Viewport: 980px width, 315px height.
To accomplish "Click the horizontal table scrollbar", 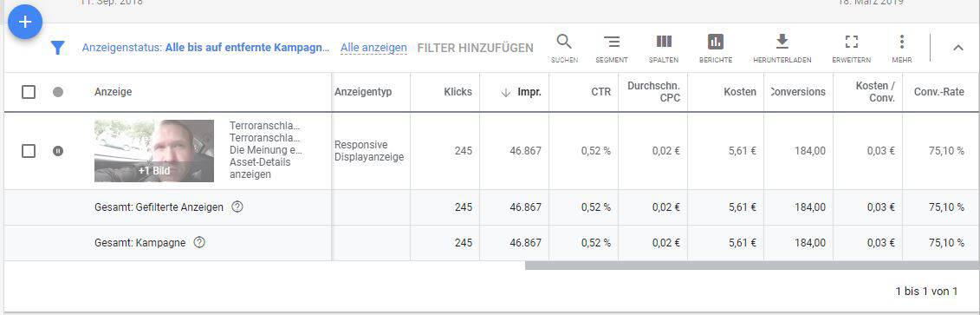I will coord(752,266).
